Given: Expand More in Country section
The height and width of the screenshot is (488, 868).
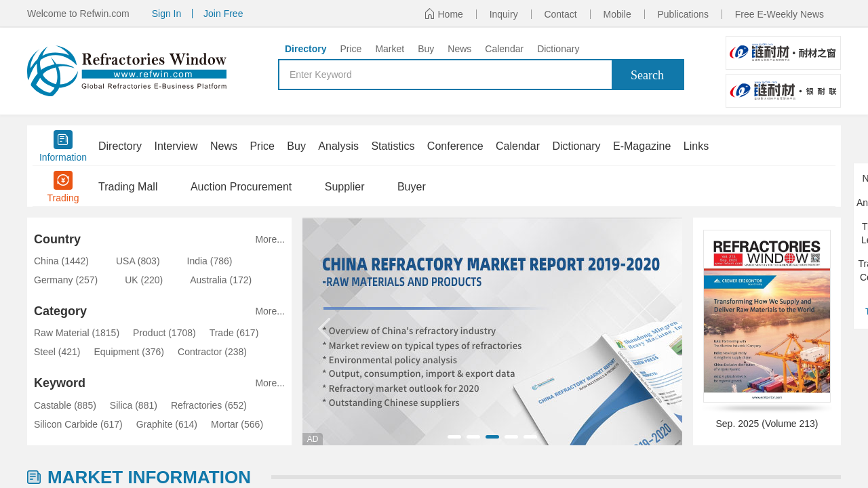Looking at the screenshot, I should click(x=270, y=239).
